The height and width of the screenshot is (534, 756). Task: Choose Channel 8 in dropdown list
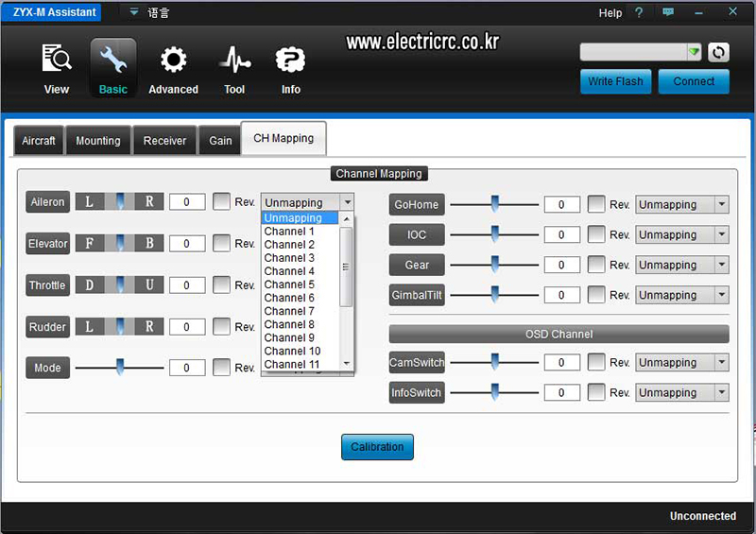[x=300, y=324]
